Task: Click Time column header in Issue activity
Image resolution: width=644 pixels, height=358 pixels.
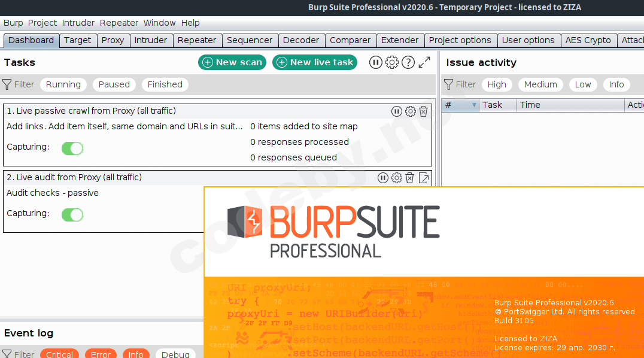Action: 570,105
